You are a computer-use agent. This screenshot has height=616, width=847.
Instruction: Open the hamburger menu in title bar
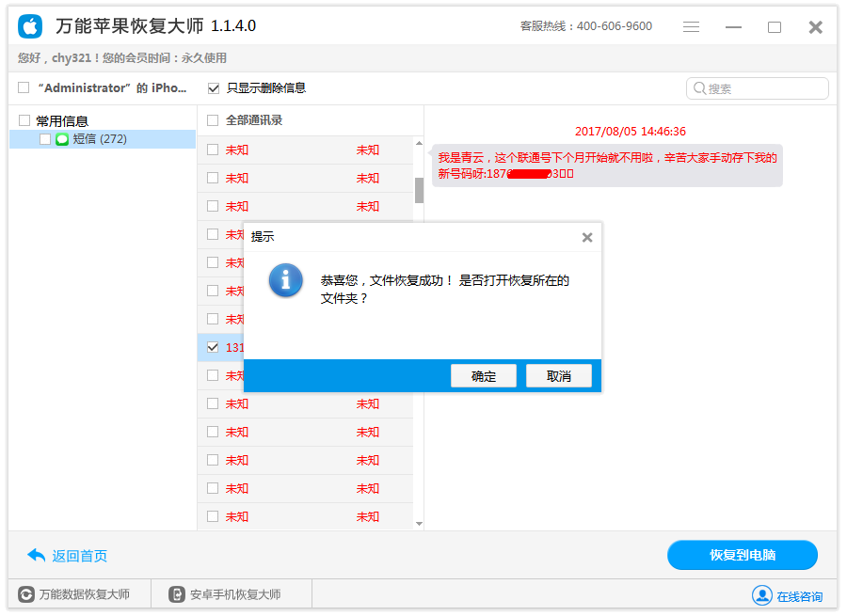point(691,27)
